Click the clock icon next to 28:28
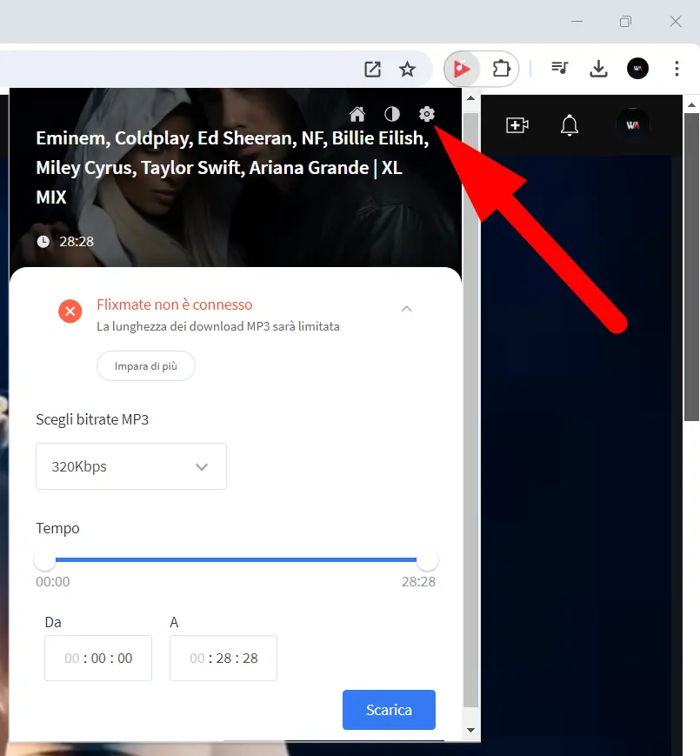Screen dimensions: 700x756 (43, 242)
